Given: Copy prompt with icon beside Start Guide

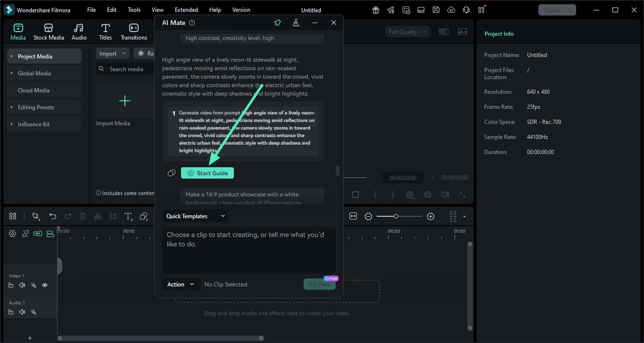Looking at the screenshot, I should click(171, 173).
